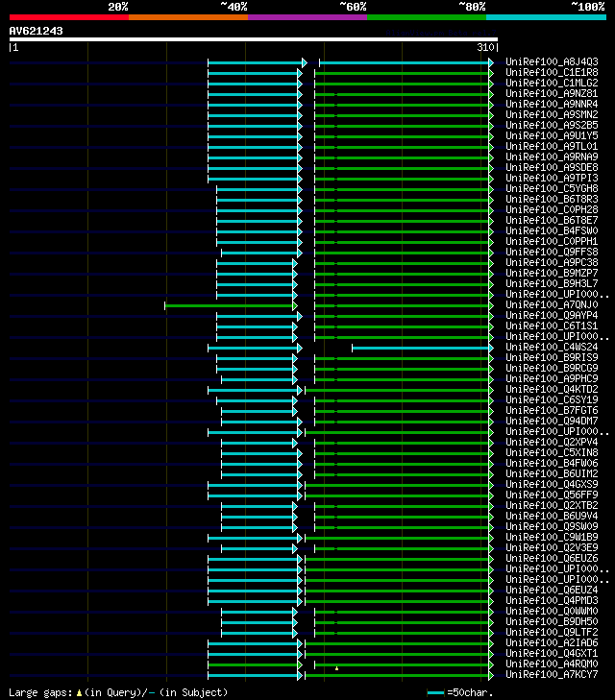Open the UniRef100_C0PH28 entry
Screen dimensions: 615x700
point(552,210)
